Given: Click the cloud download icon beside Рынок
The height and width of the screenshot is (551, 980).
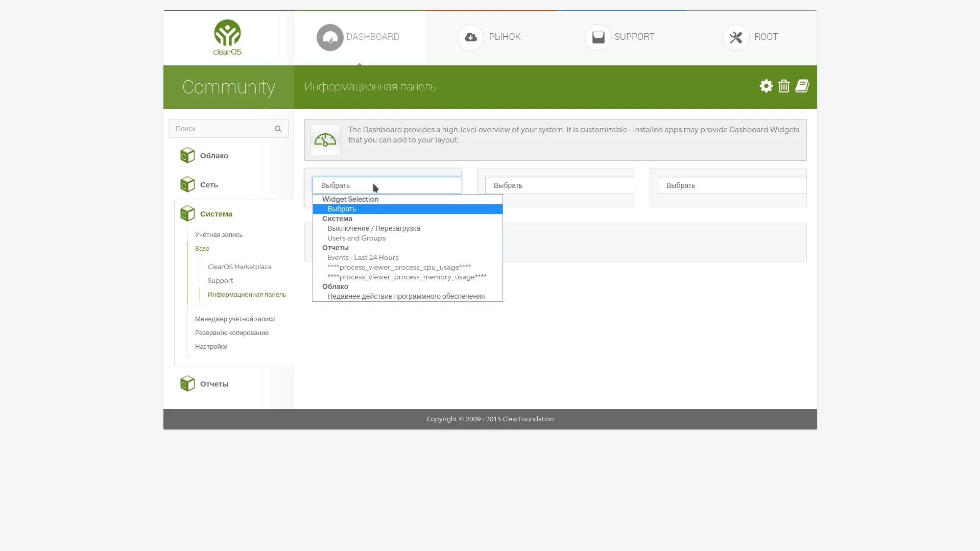Looking at the screenshot, I should [470, 37].
